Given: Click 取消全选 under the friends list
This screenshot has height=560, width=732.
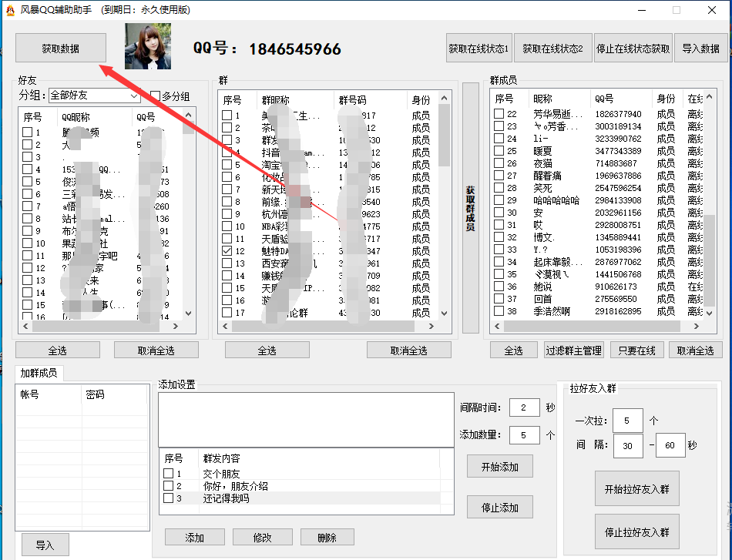Looking at the screenshot, I should 156,350.
